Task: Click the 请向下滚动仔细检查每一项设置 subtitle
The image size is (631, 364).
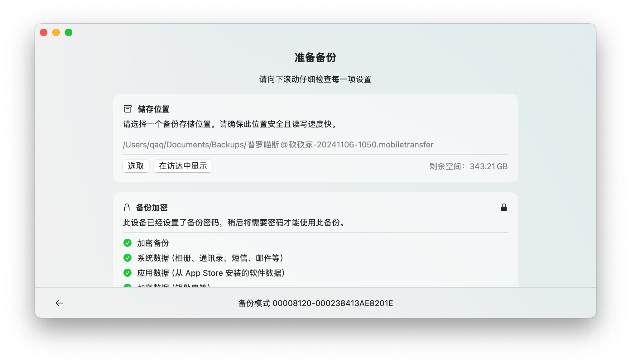Action: point(315,79)
